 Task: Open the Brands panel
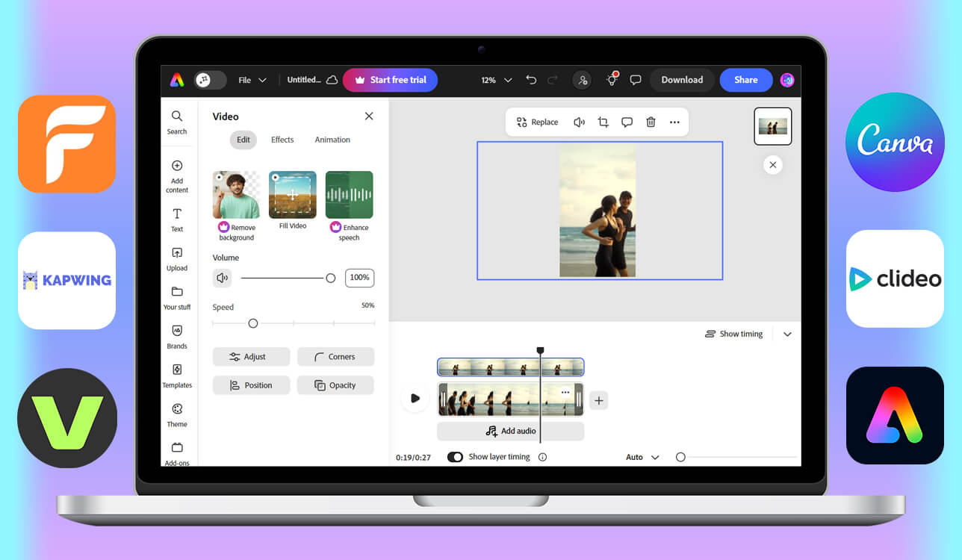point(177,337)
